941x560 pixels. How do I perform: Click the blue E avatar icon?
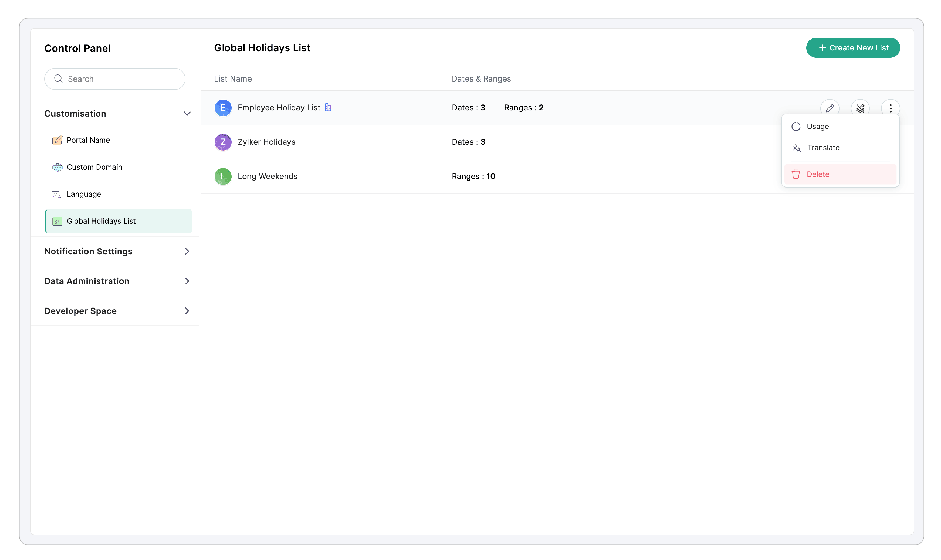[223, 108]
